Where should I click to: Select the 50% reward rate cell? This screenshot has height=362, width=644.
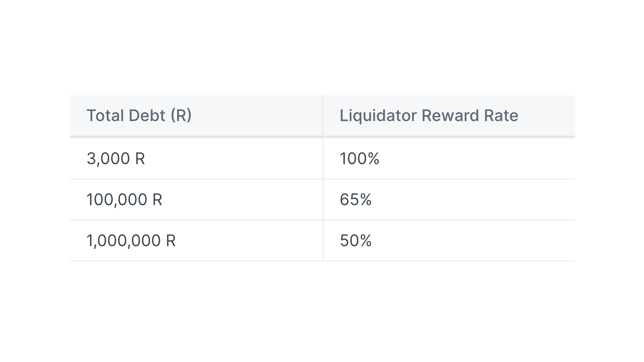(x=449, y=241)
